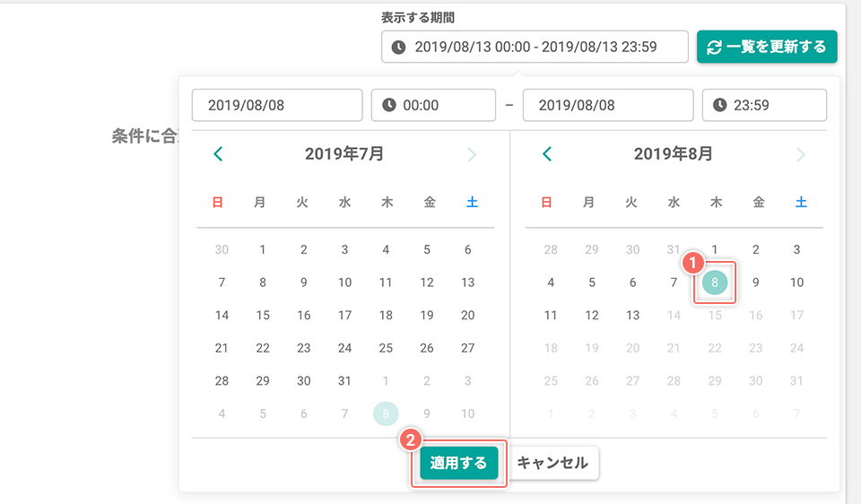861x504 pixels.
Task: Click the clock icon in period field
Action: [398, 48]
